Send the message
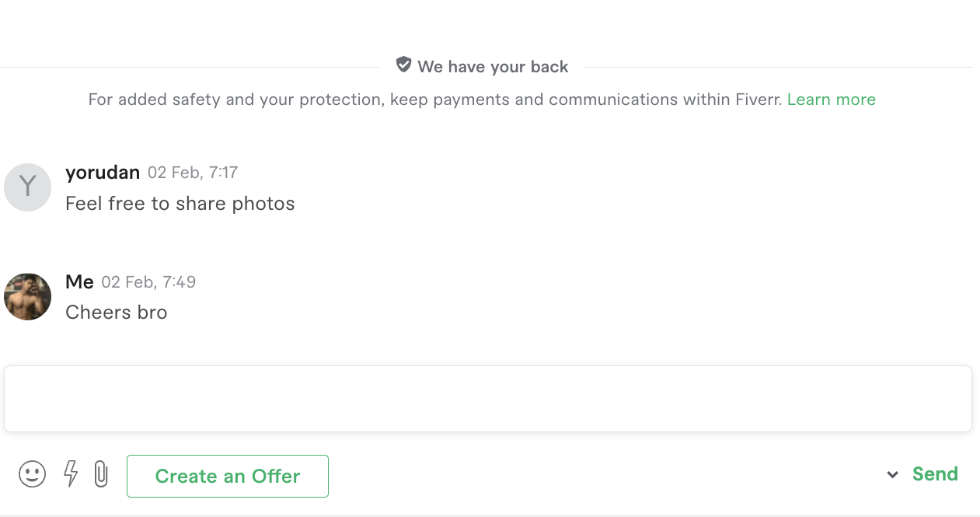Screen dimensions: 980x517 [935, 474]
